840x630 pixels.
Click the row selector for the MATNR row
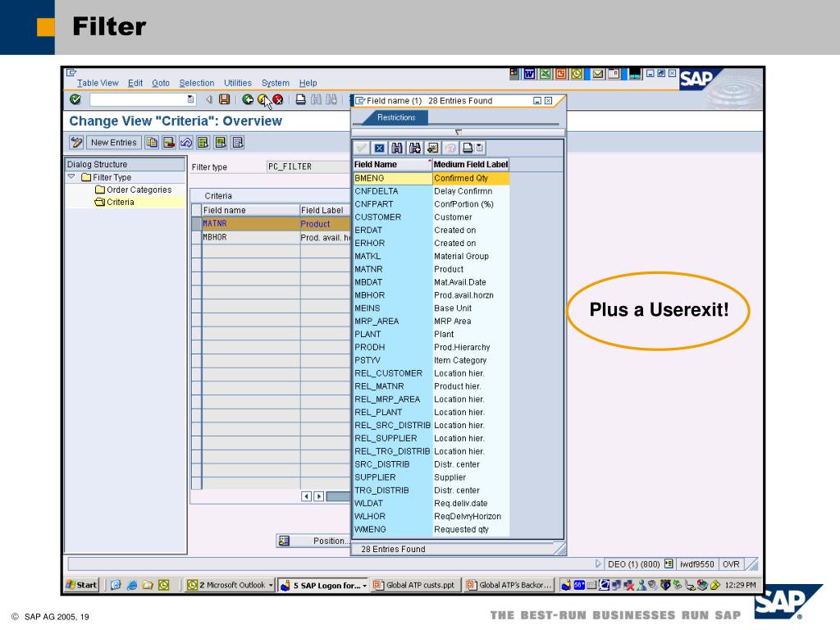pyautogui.click(x=197, y=223)
